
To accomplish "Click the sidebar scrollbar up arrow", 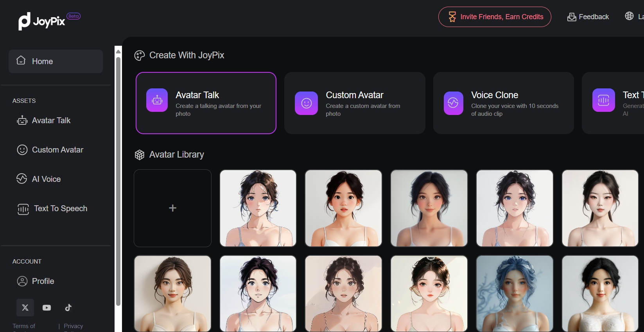I will click(x=118, y=52).
